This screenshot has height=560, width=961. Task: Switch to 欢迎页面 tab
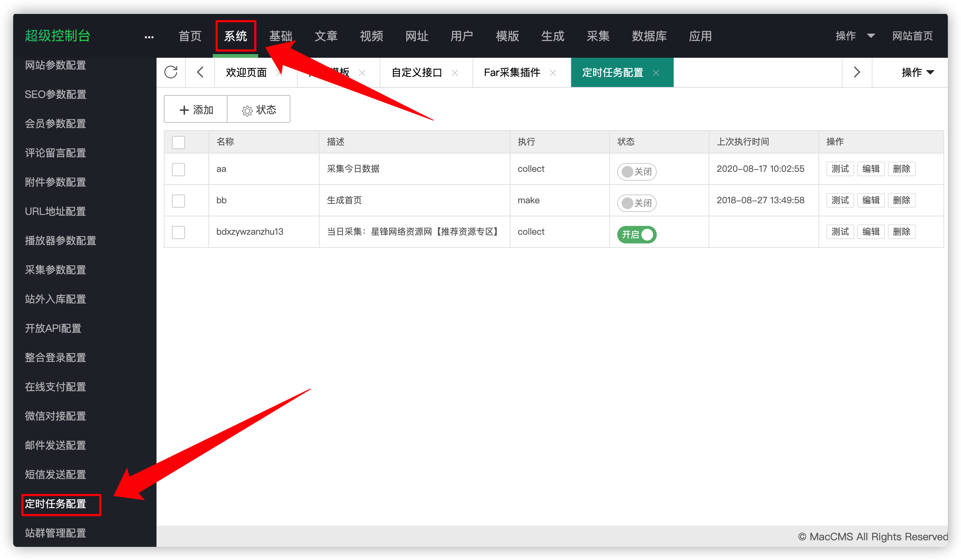pyautogui.click(x=246, y=72)
